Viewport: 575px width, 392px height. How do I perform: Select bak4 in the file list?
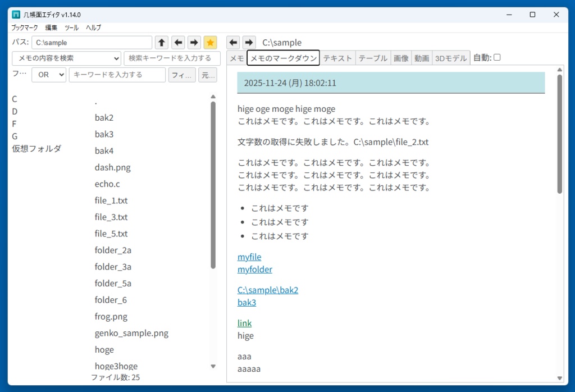pyautogui.click(x=104, y=151)
